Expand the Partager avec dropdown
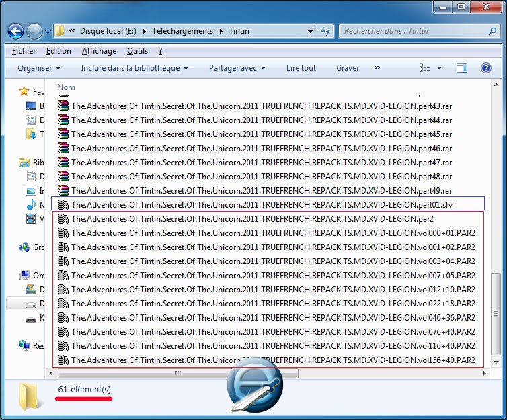 coord(237,68)
